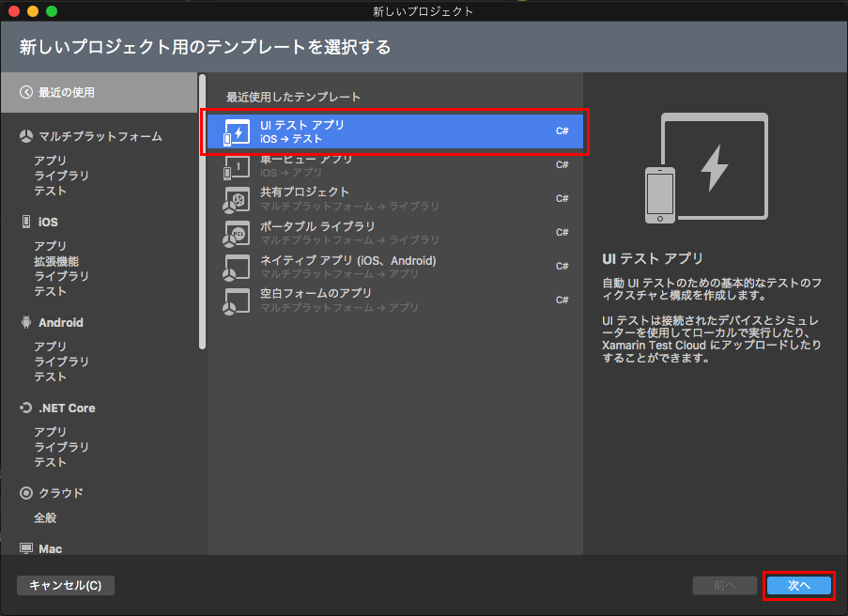Viewport: 848px width, 616px height.
Task: Open 全般 under クラウド
Action: pyautogui.click(x=45, y=517)
